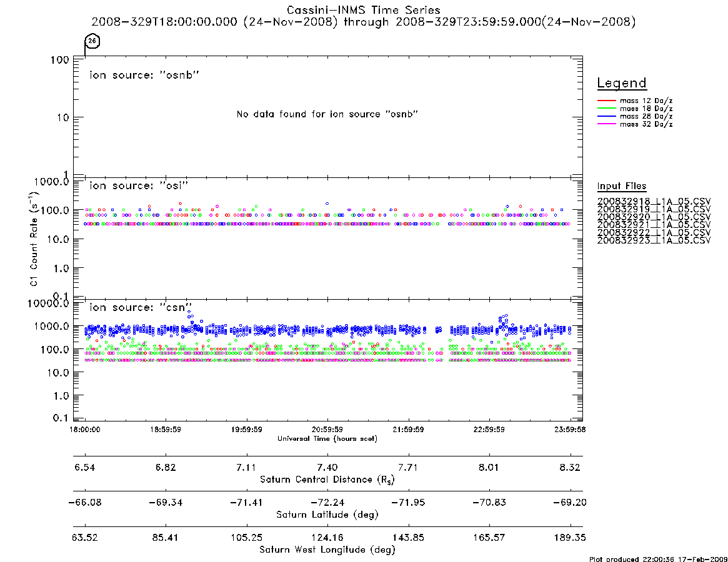Click the 189.35 longitude value
Viewport: 728px width, 562px height.
click(570, 538)
